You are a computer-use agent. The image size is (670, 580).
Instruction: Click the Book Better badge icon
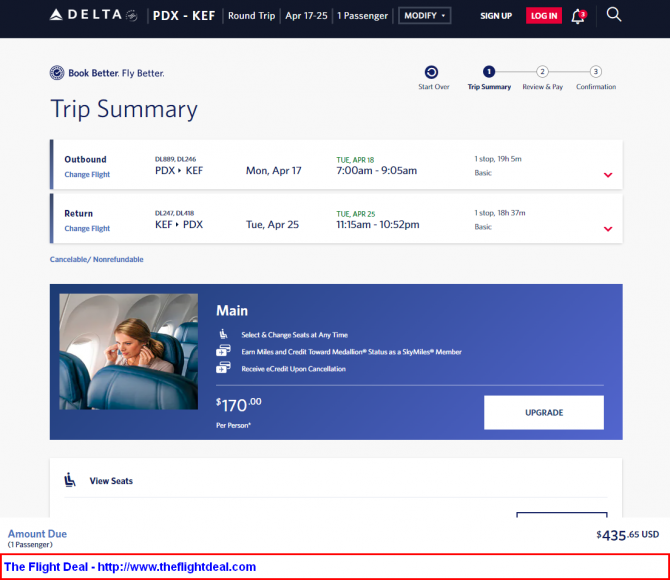[57, 73]
